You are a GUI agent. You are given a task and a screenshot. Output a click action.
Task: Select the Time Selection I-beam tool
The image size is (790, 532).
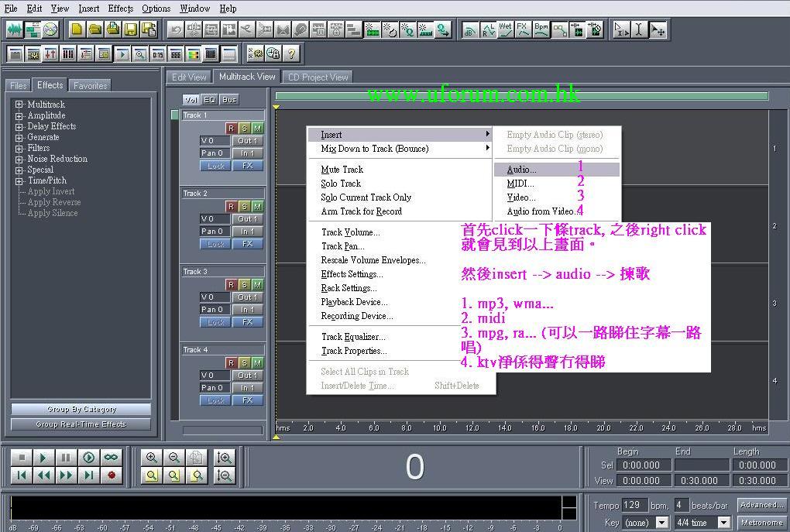click(x=639, y=30)
